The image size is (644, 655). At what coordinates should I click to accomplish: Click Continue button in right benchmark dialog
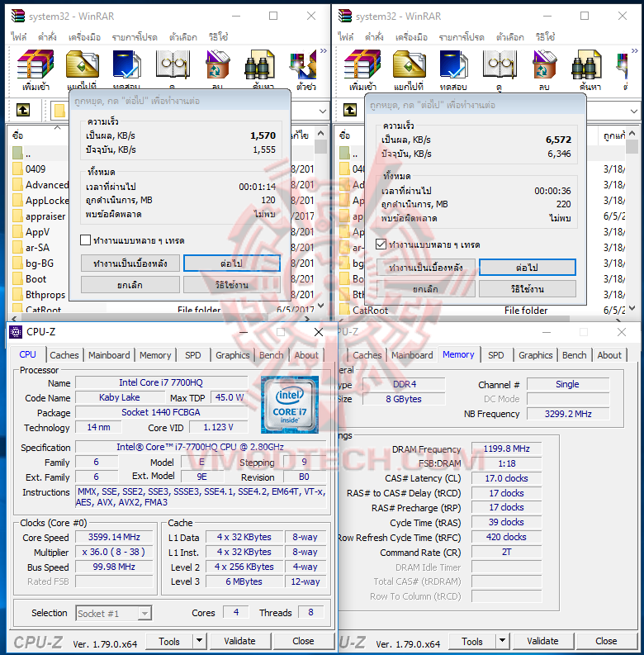click(527, 268)
